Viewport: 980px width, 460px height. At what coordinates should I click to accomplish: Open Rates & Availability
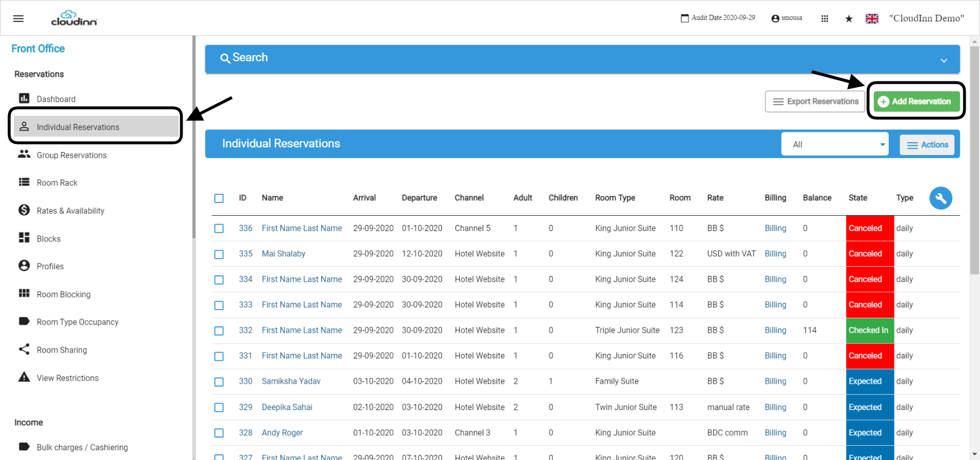click(x=71, y=210)
